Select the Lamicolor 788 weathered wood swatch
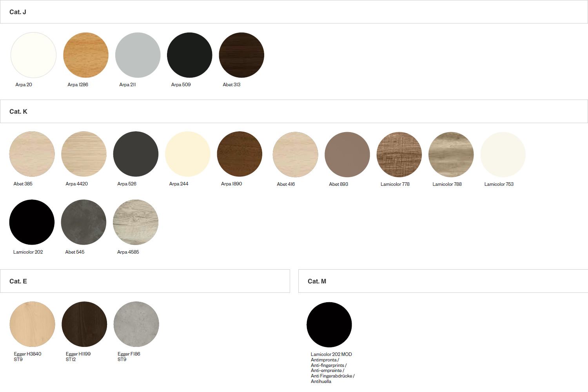 (451, 154)
